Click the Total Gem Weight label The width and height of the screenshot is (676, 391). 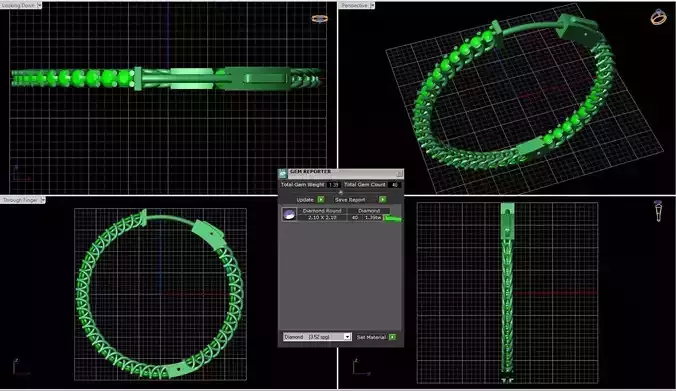point(303,185)
